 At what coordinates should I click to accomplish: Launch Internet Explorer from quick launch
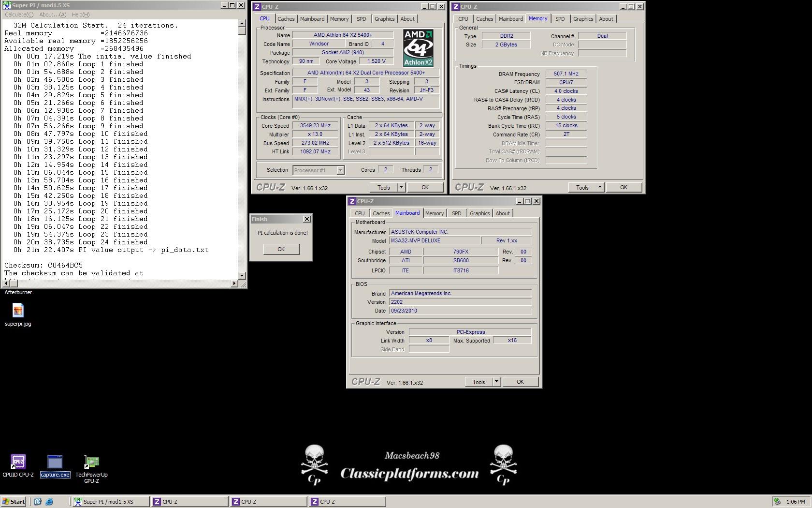pos(49,502)
